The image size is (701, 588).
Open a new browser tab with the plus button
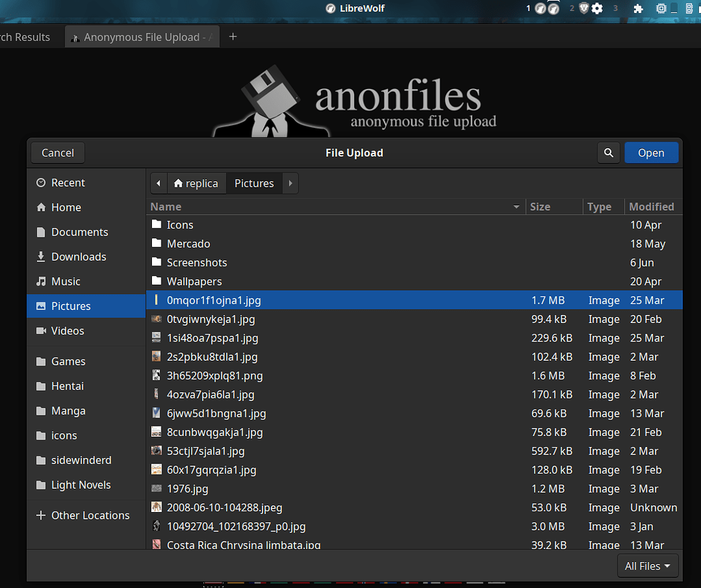tap(232, 37)
